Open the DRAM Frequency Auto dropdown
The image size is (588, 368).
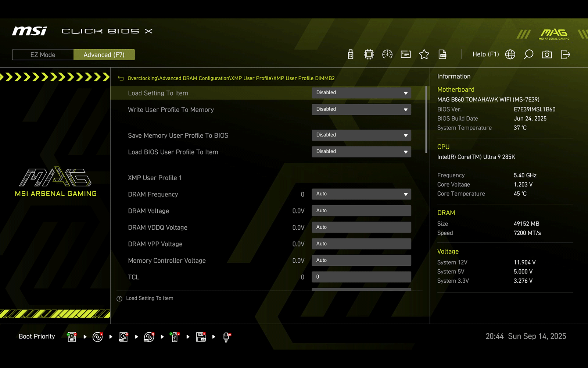click(x=361, y=194)
